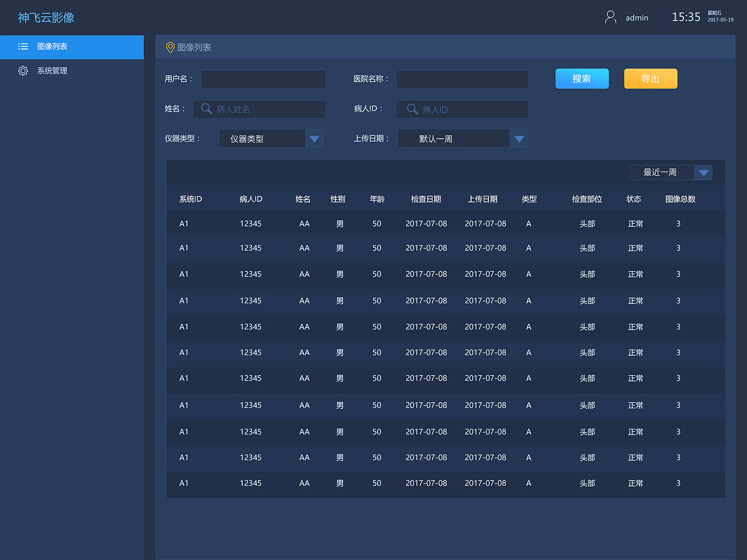Click the magnifier icon in the 病人ID search field
Screen dimensions: 747x560
[413, 109]
